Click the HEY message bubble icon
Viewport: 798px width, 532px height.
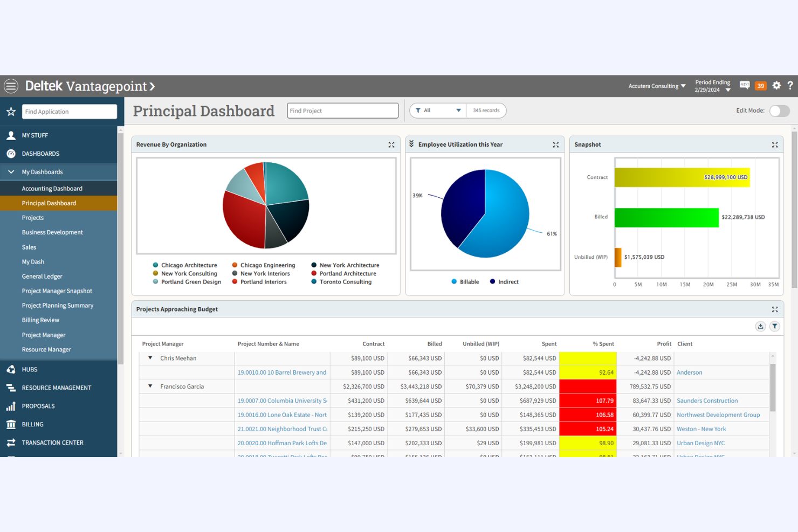pyautogui.click(x=745, y=85)
